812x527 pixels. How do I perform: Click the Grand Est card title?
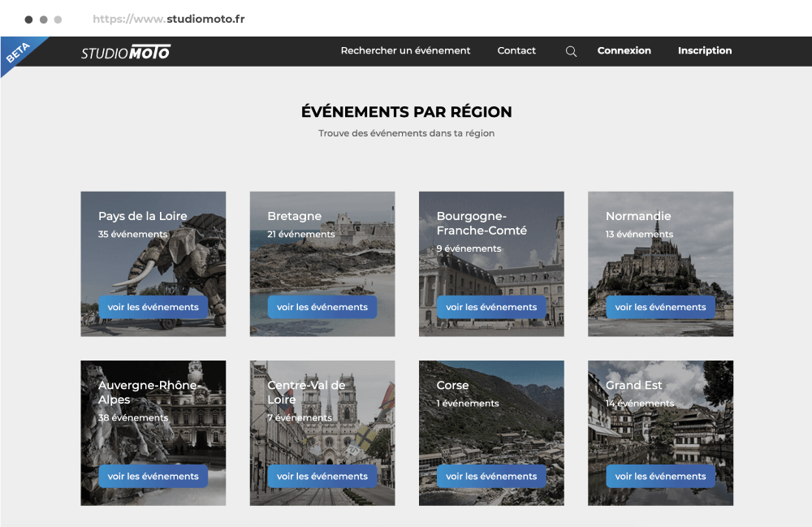pos(633,385)
